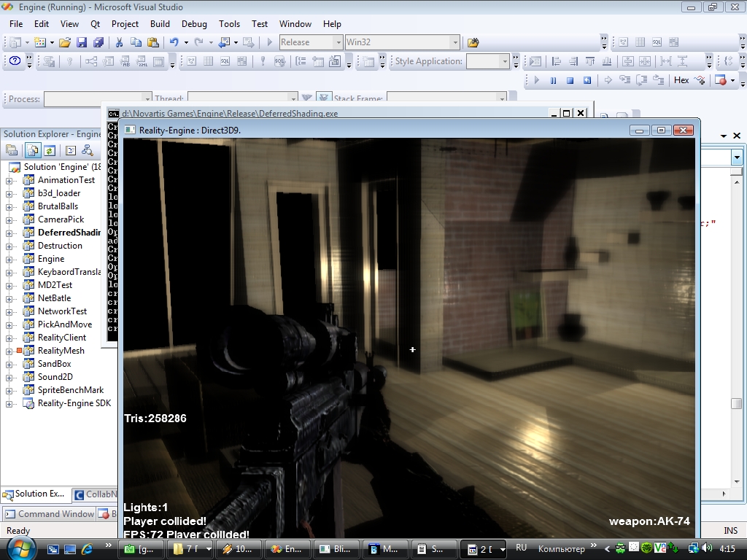747x560 pixels.
Task: Click Break All pause debugging button
Action: [x=553, y=80]
